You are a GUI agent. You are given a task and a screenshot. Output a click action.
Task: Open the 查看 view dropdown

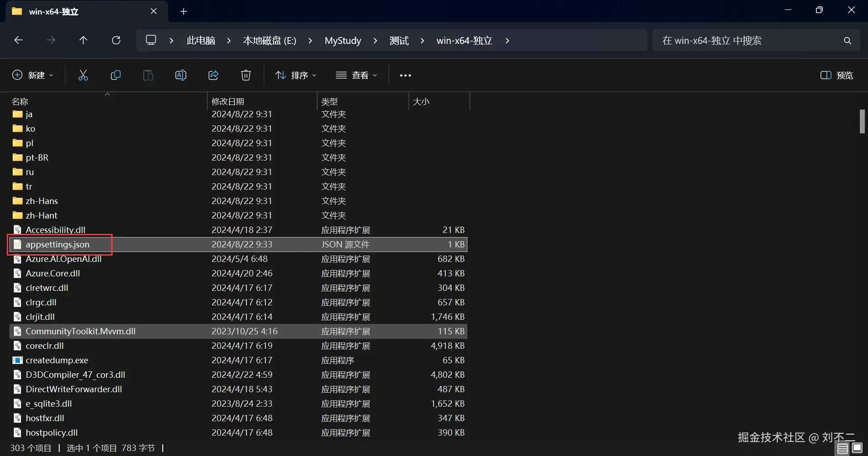tap(357, 75)
